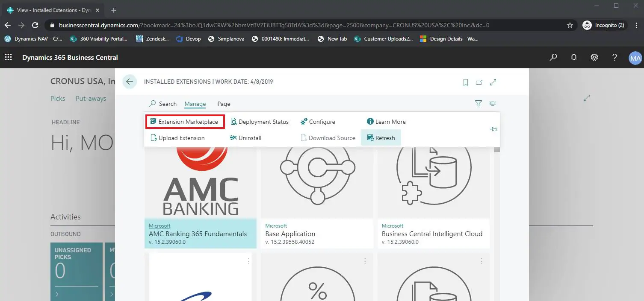Image resolution: width=644 pixels, height=301 pixels.
Task: Reload the browser page
Action: click(x=35, y=25)
